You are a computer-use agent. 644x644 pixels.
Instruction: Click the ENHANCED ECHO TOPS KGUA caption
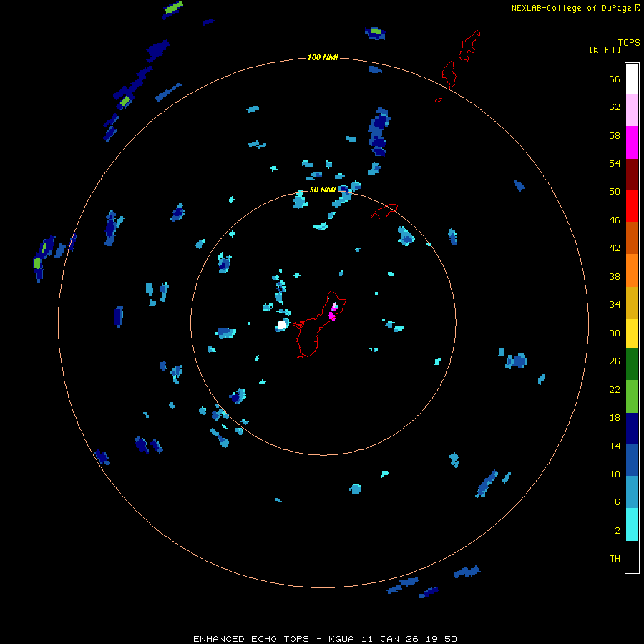[x=325, y=639]
